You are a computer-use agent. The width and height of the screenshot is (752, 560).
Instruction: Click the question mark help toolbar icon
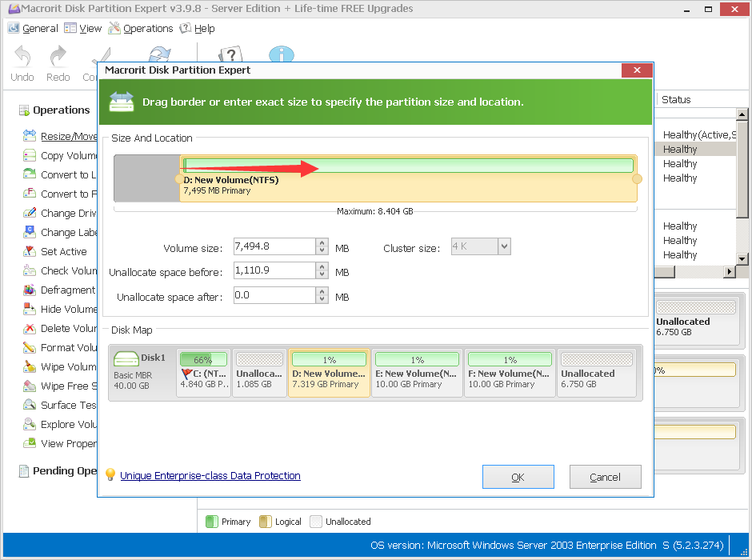[230, 54]
